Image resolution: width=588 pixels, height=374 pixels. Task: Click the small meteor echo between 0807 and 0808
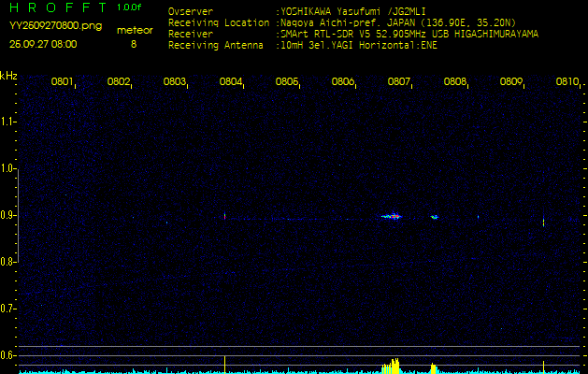click(435, 217)
